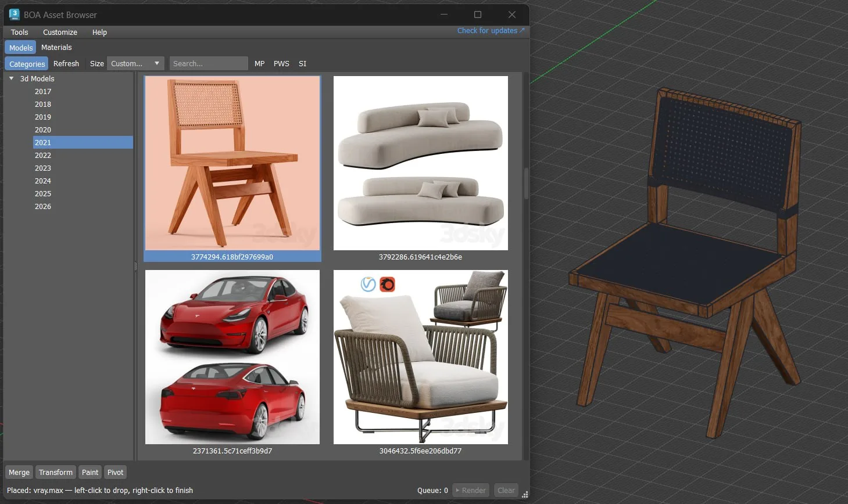The image size is (848, 504).
Task: Click the Merge button
Action: (19, 473)
